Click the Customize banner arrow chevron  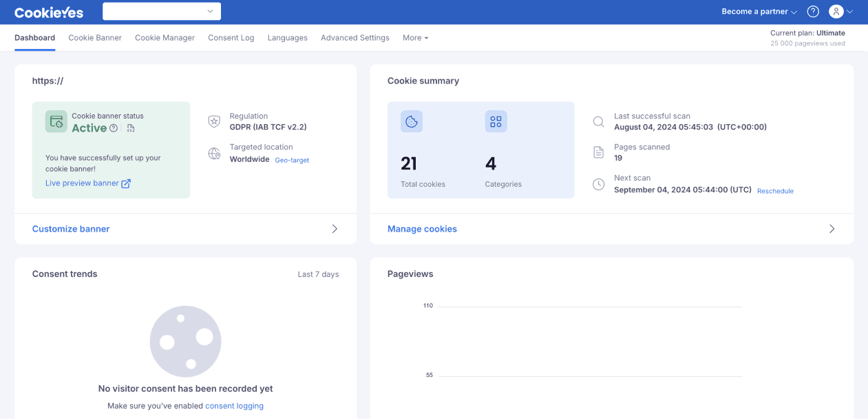335,229
